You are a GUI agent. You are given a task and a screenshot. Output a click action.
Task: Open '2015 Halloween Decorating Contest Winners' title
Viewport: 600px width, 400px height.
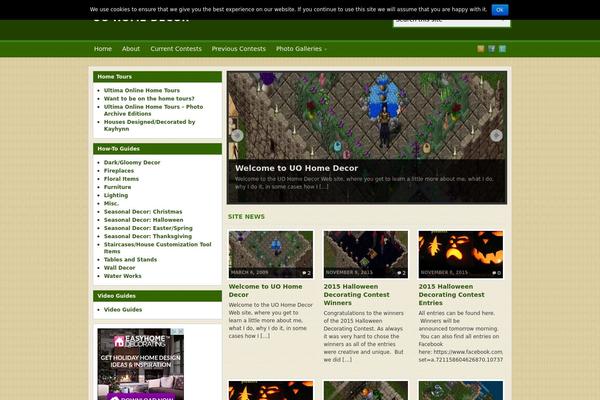[x=357, y=295]
